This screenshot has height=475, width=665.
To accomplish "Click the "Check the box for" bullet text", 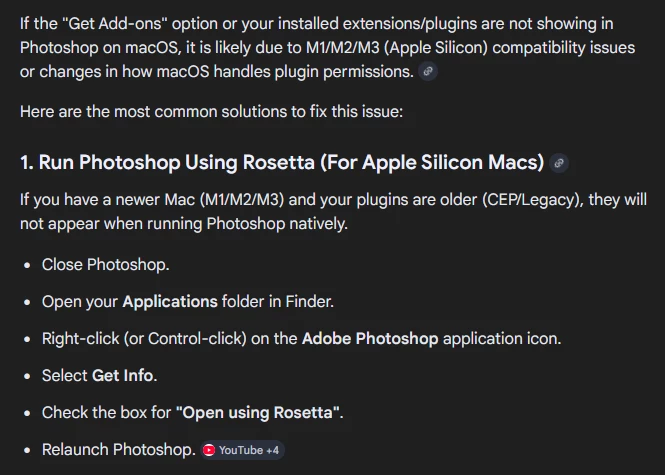I will click(x=106, y=412).
